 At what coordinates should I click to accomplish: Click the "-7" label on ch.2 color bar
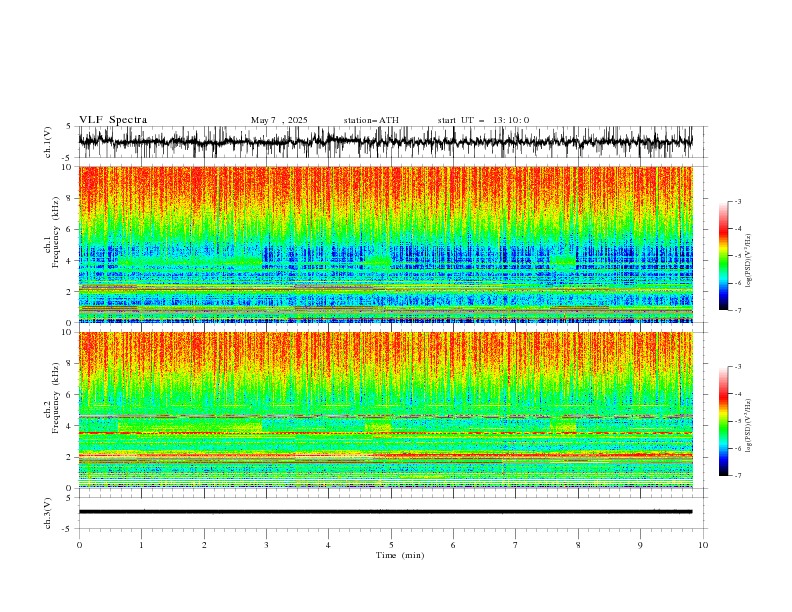coord(738,476)
